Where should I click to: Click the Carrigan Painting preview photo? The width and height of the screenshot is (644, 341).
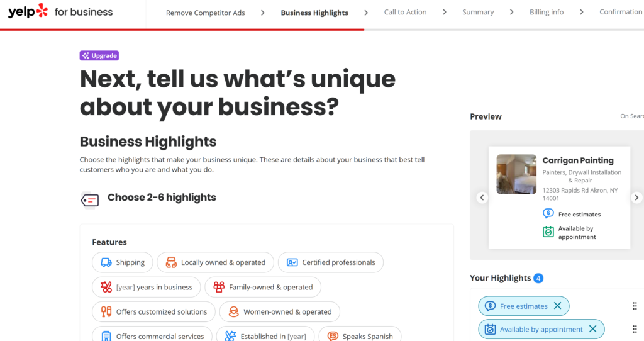pyautogui.click(x=516, y=174)
